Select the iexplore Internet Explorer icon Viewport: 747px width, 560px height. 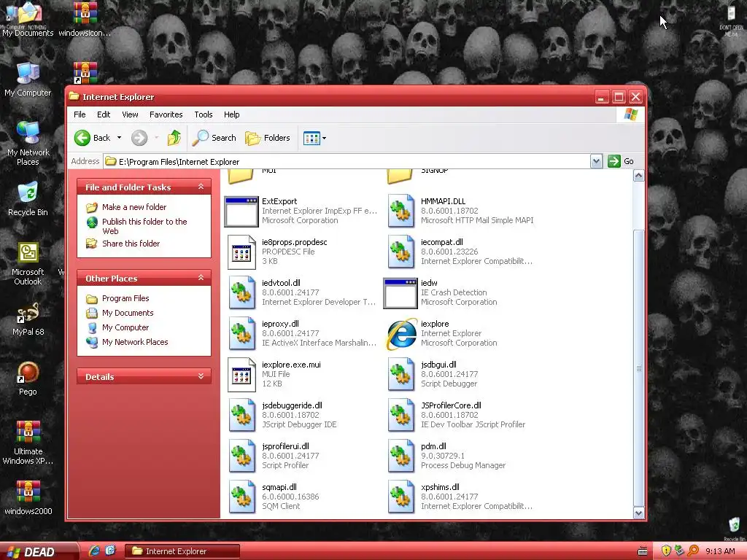click(x=401, y=334)
